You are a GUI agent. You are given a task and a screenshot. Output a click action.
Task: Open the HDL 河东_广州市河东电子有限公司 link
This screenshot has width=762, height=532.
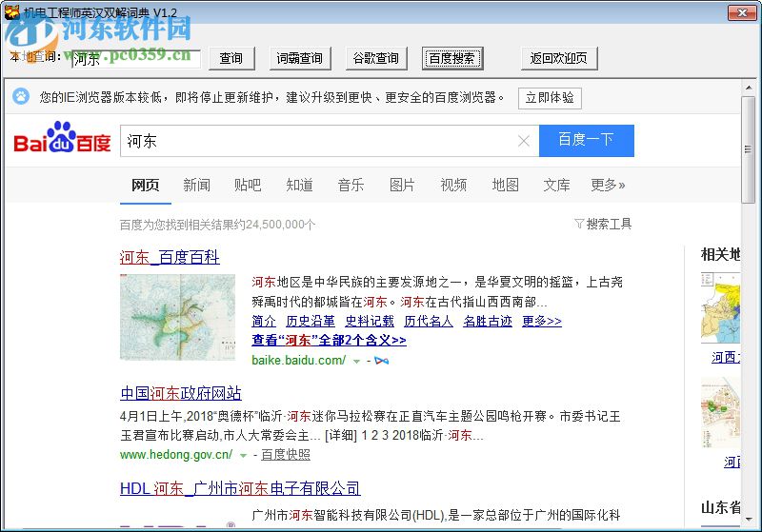click(240, 488)
